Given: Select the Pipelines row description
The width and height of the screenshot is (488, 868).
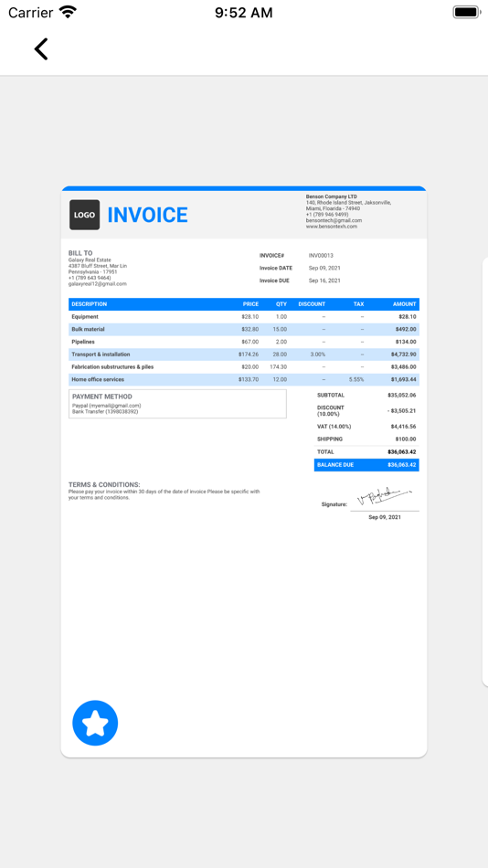Looking at the screenshot, I should pyautogui.click(x=83, y=342).
